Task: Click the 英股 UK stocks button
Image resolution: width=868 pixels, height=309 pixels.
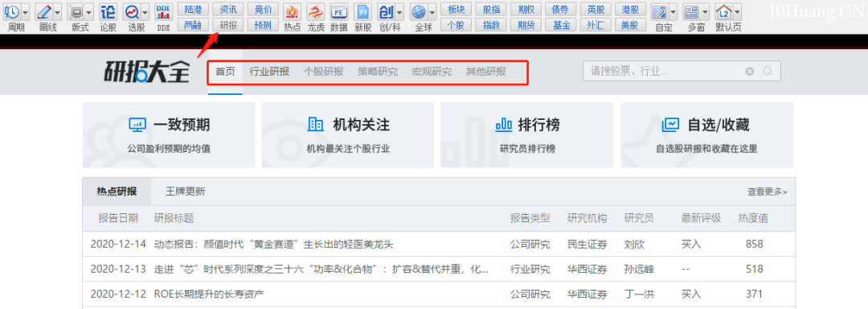Action: 596,10
